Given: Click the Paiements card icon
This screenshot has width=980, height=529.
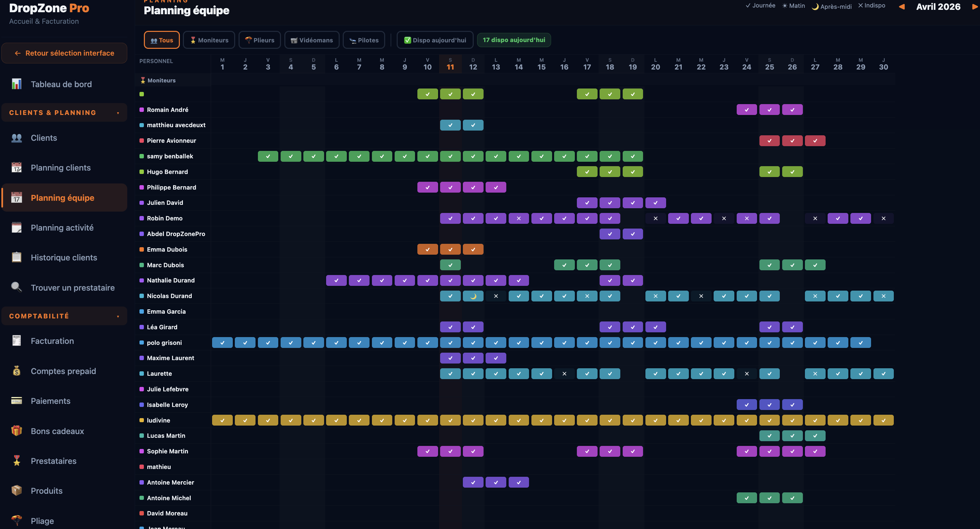Looking at the screenshot, I should point(16,401).
